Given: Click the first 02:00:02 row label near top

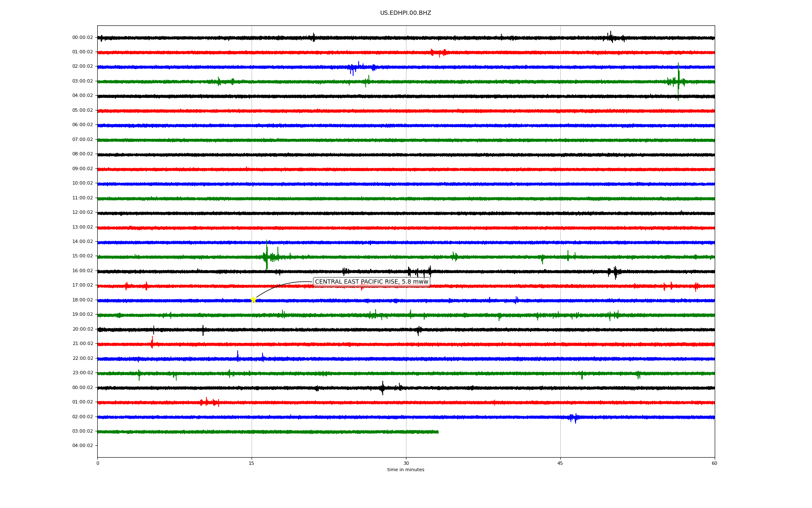Looking at the screenshot, I should pyautogui.click(x=82, y=66).
